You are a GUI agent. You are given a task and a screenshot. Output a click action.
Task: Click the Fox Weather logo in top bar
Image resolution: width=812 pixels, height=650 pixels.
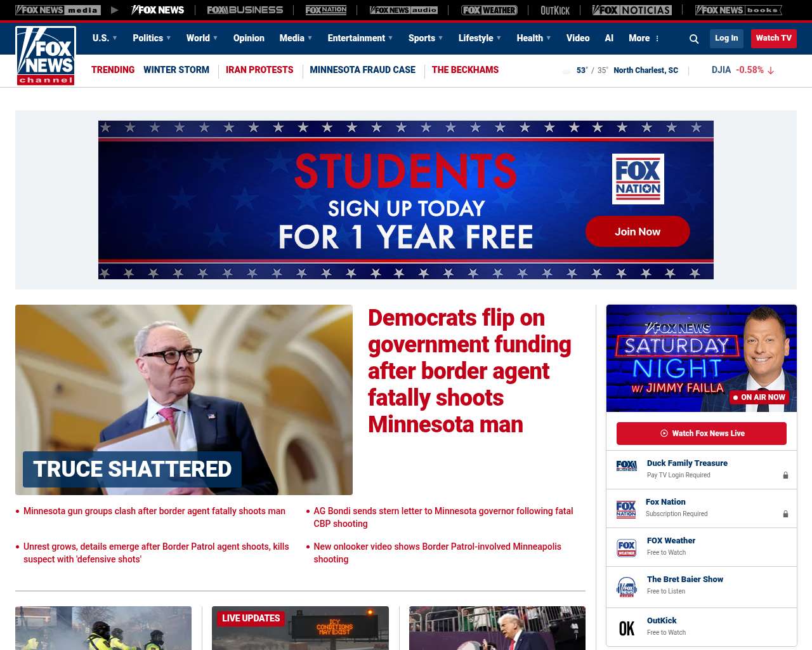(489, 10)
